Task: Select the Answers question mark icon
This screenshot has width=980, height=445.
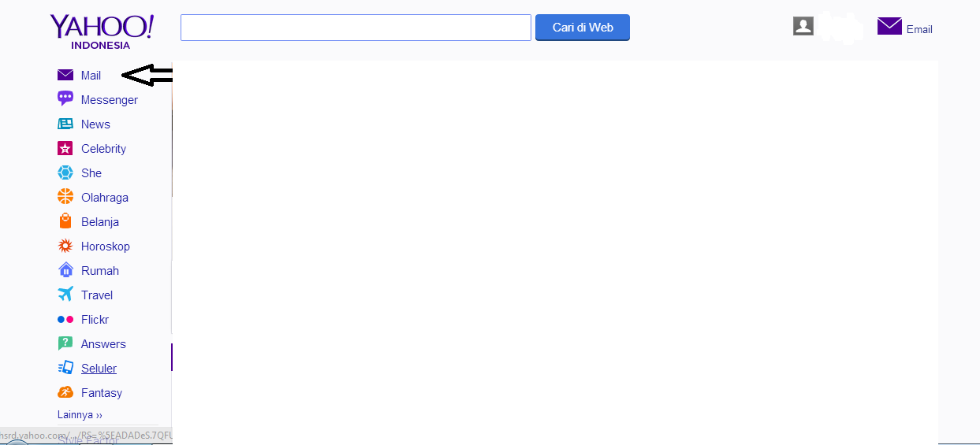Action: [x=65, y=343]
